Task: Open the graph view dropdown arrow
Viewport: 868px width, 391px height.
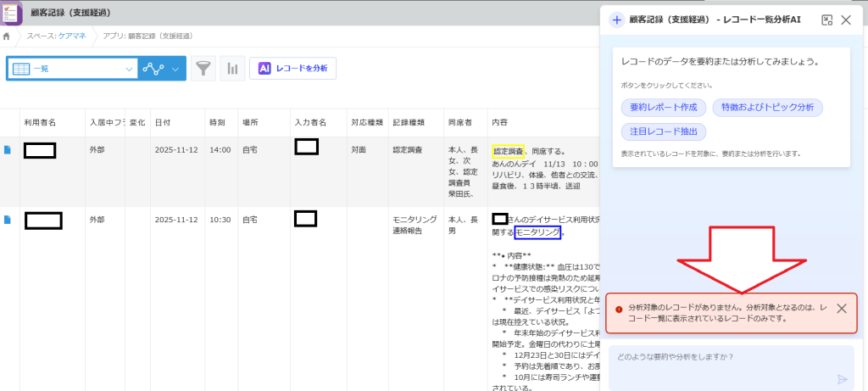Action: click(x=175, y=69)
